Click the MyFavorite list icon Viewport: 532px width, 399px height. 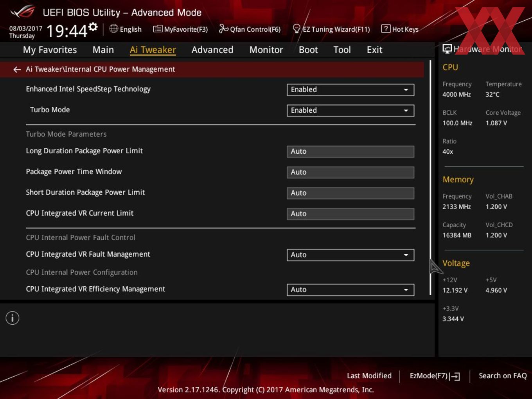coord(158,29)
